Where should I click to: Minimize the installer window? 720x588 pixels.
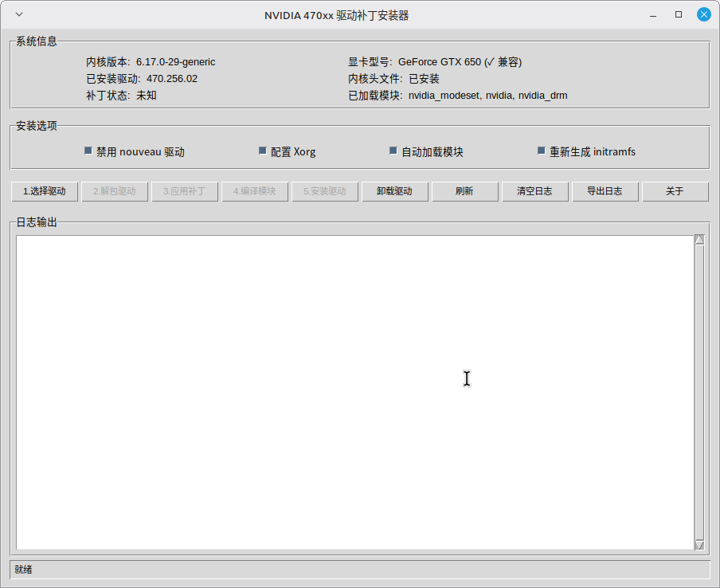coord(653,15)
